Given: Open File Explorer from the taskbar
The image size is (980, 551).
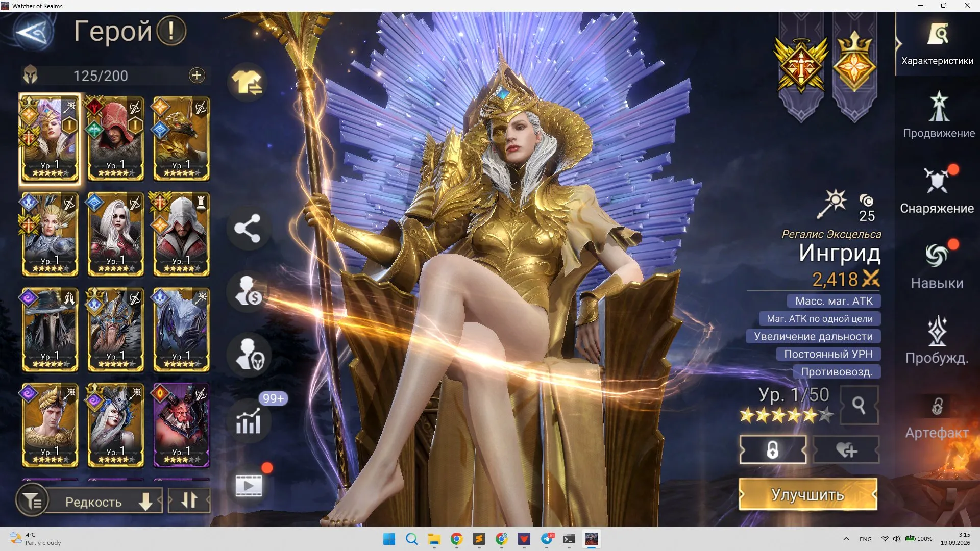Looking at the screenshot, I should [434, 539].
